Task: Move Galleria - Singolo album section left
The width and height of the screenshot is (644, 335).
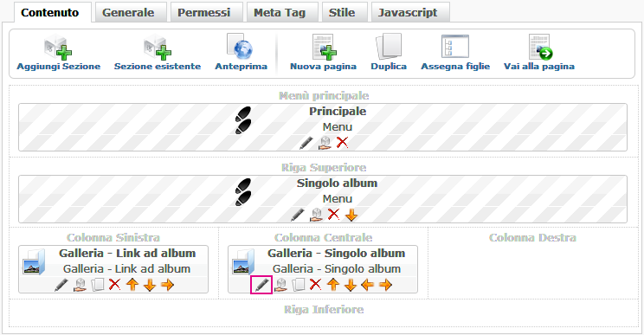Action: [x=367, y=285]
